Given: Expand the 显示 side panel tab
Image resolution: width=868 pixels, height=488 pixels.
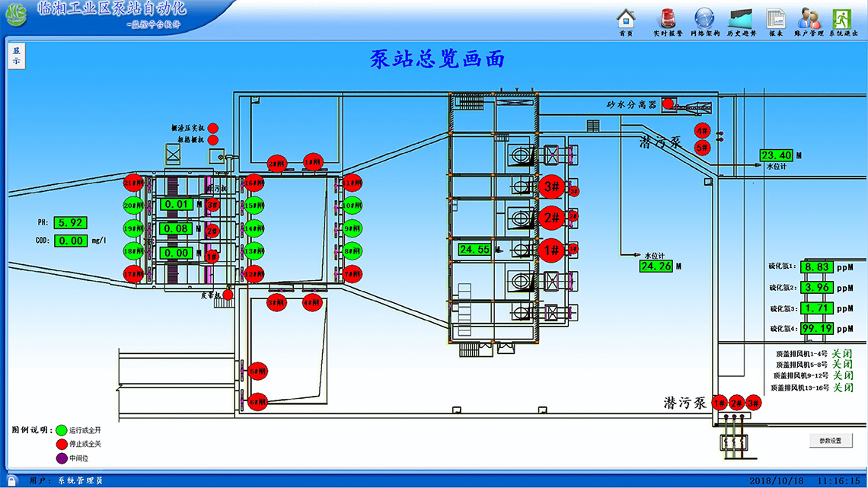Looking at the screenshot, I should (16, 56).
